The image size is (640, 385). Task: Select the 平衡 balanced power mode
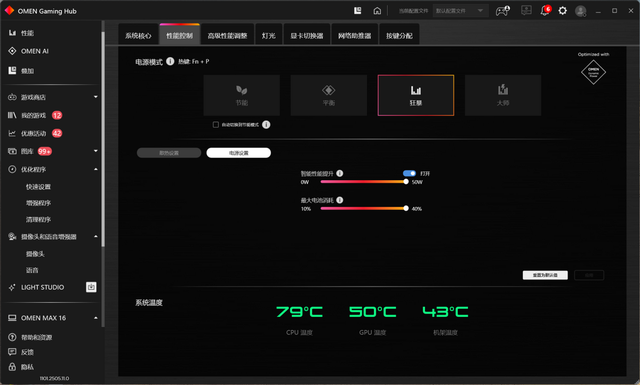329,95
